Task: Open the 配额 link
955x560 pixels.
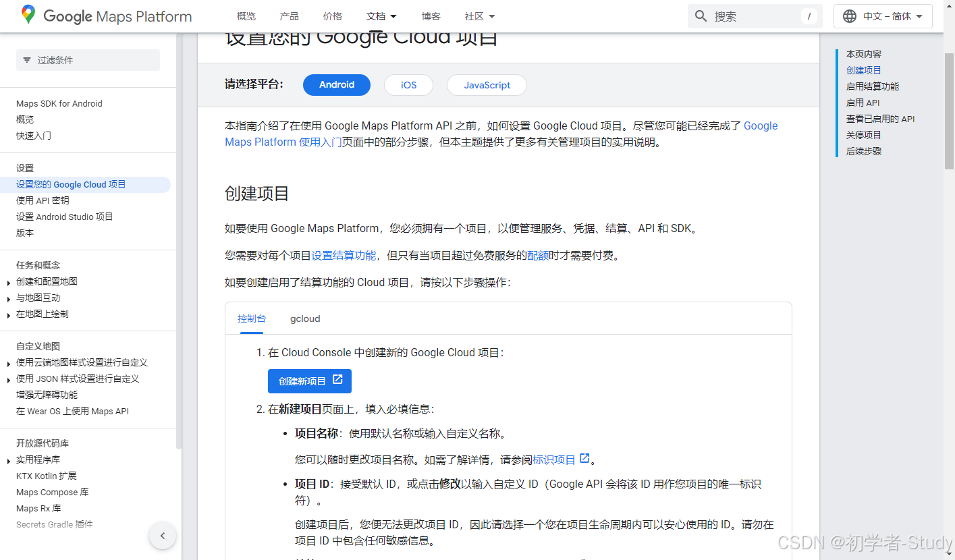Action: (538, 256)
